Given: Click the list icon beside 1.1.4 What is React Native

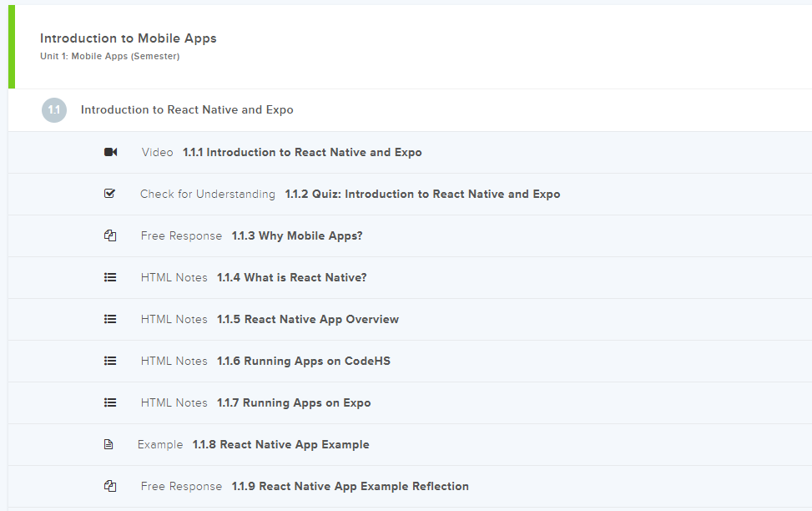Looking at the screenshot, I should tap(110, 277).
